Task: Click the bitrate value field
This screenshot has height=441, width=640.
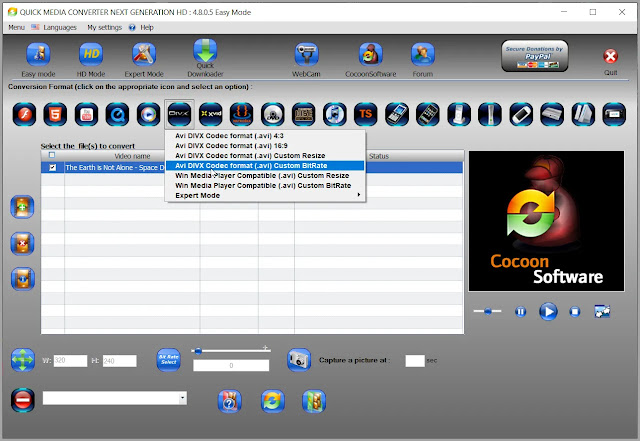Action: tap(231, 365)
